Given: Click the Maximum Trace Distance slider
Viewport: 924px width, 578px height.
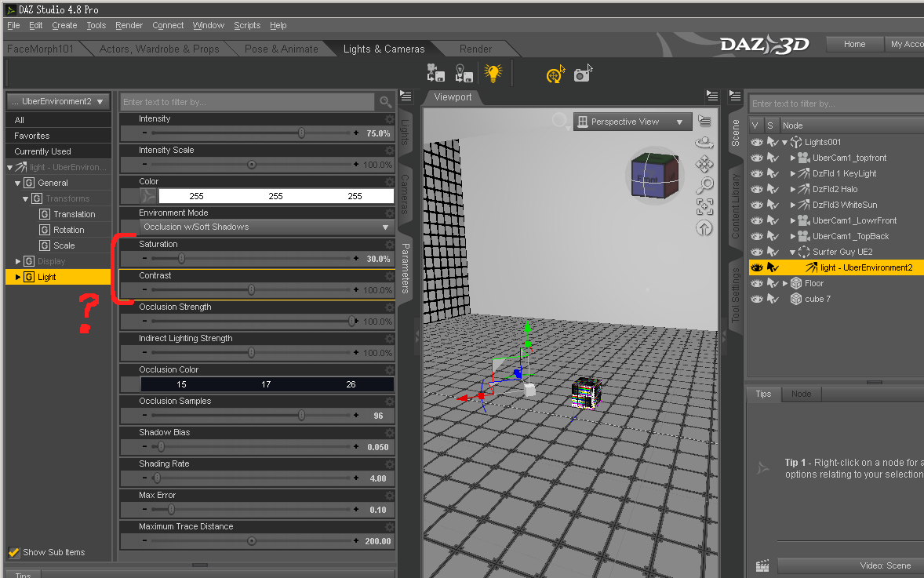Looking at the screenshot, I should 250,541.
